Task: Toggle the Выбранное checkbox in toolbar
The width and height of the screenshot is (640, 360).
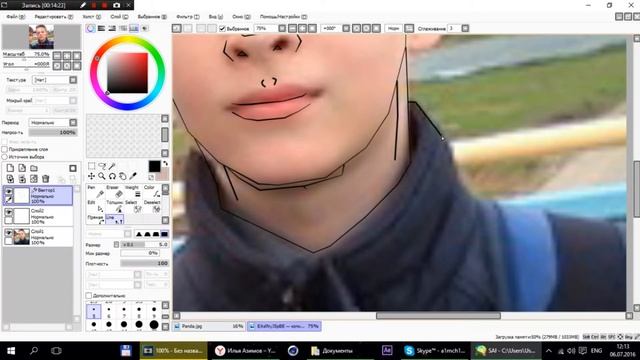Action: [x=222, y=29]
